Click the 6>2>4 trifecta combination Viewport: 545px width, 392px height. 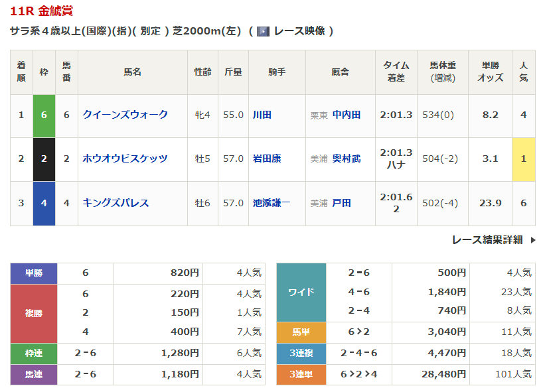tap(358, 374)
